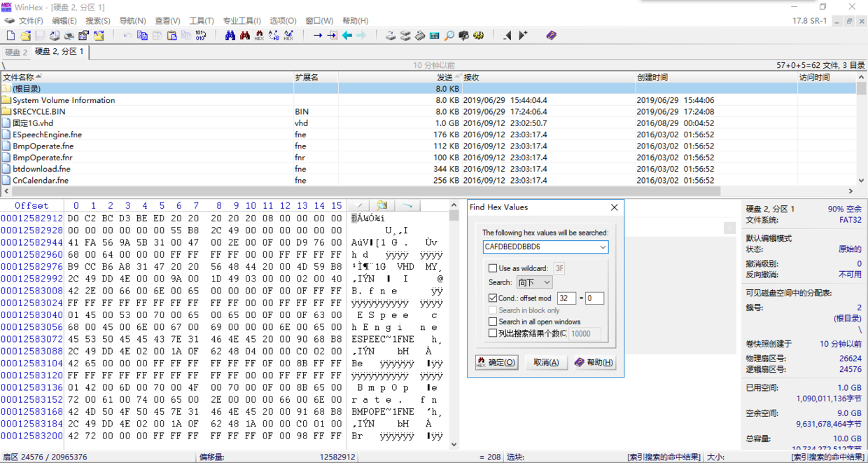Open the 选项(O) menu
The height and width of the screenshot is (463, 868).
pyautogui.click(x=283, y=21)
